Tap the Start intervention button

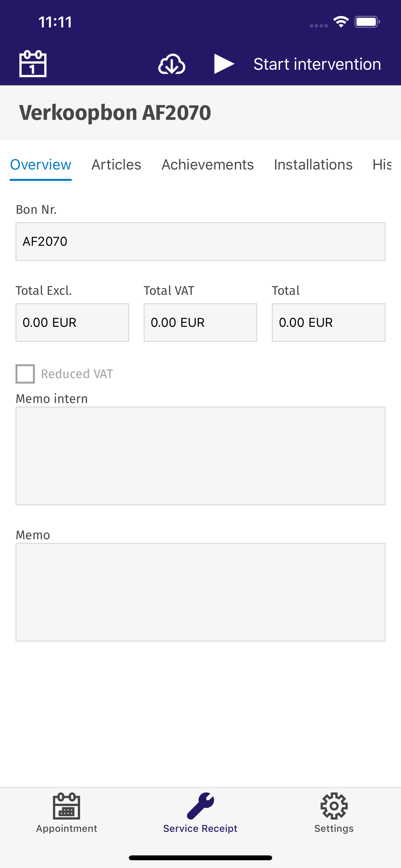(x=317, y=64)
